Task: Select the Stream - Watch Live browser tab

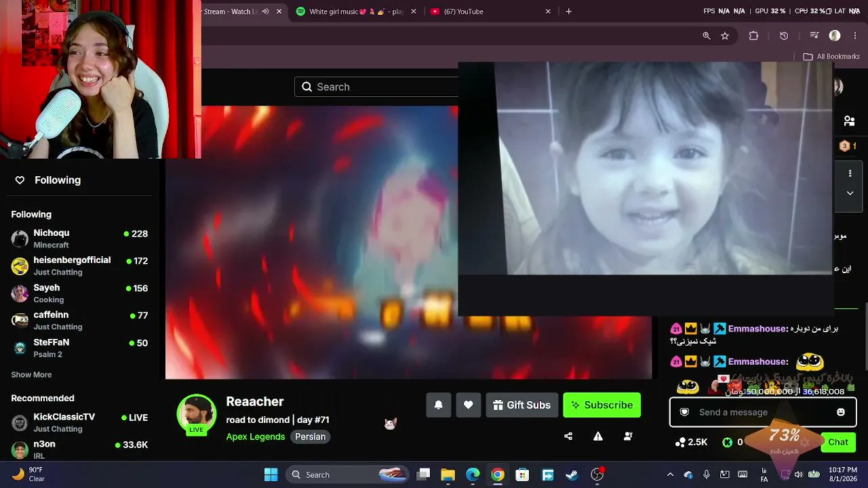Action: pyautogui.click(x=232, y=12)
